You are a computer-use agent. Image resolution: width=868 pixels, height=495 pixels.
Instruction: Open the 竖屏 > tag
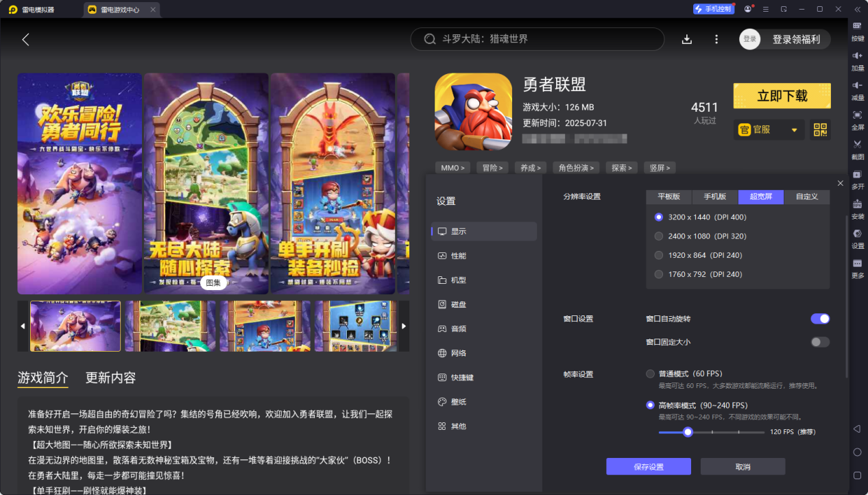pos(660,167)
